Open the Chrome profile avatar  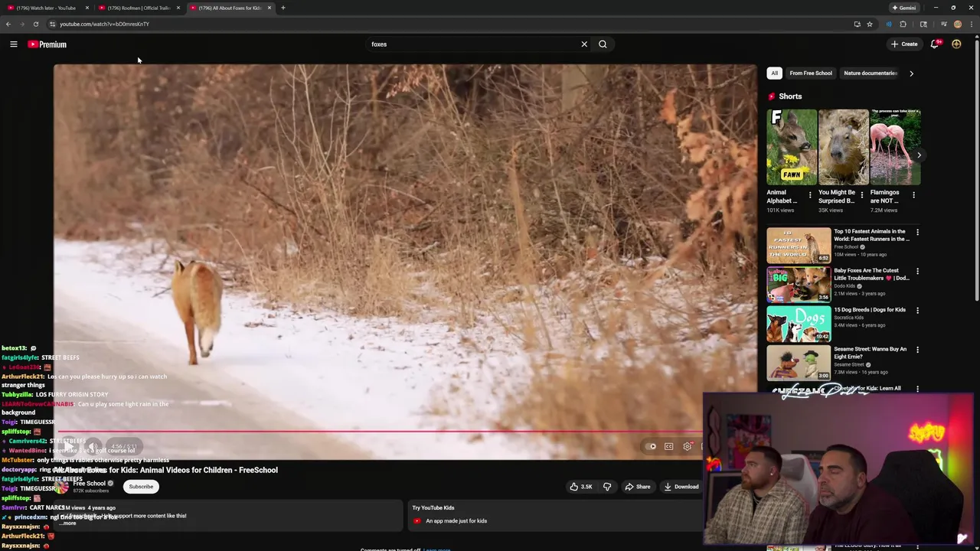pos(958,24)
